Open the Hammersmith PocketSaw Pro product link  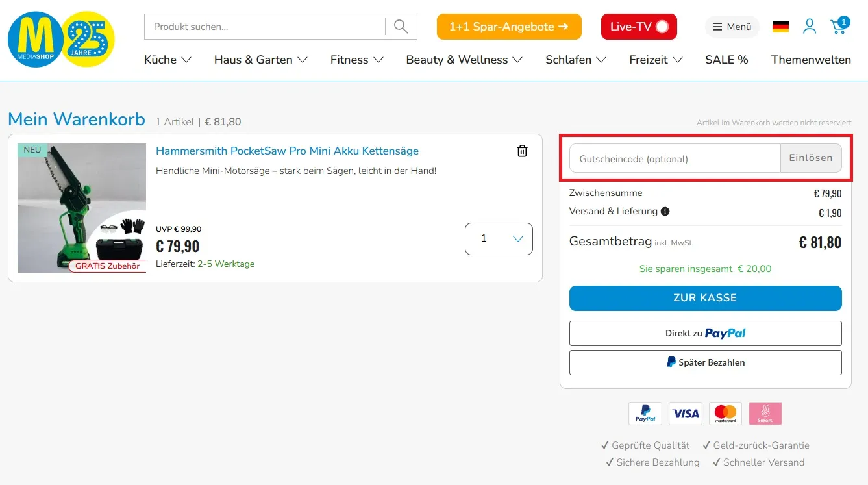coord(286,151)
